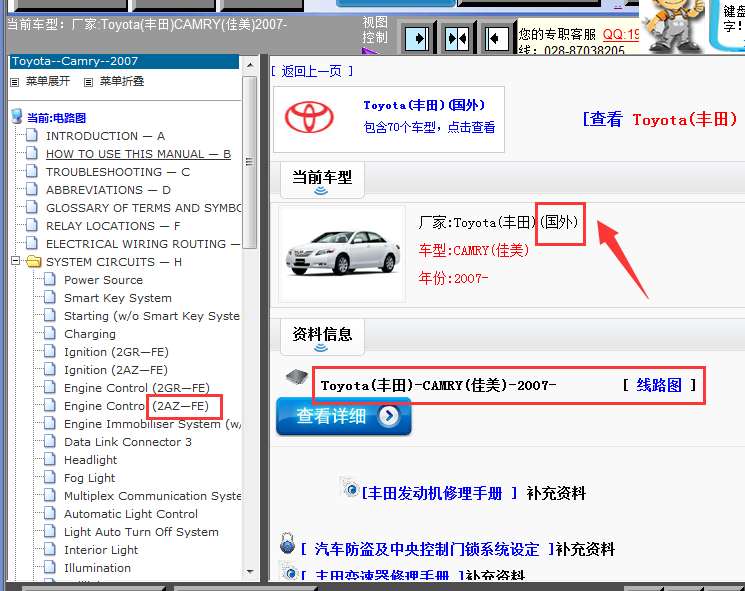This screenshot has height=591, width=745.
Task: Open Automatic Light Control entry
Action: [x=131, y=514]
